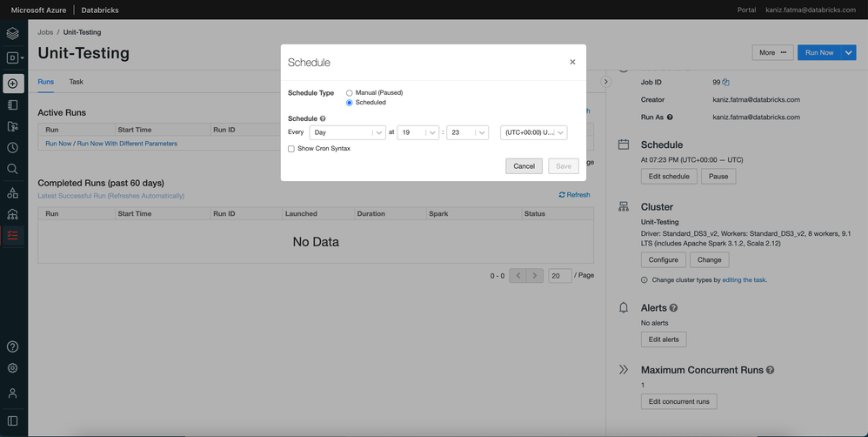Open the hour dropdown showing 19

417,132
